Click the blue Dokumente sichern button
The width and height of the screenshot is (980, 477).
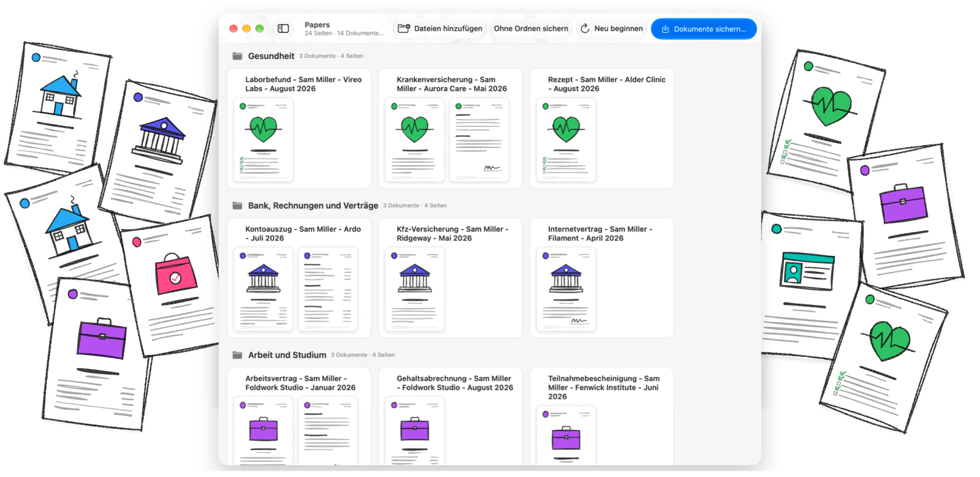click(704, 29)
